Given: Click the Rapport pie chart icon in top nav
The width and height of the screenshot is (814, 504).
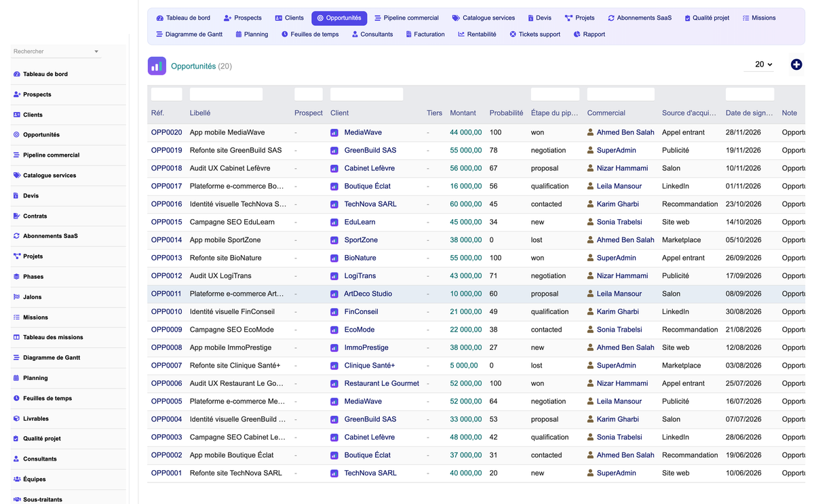Looking at the screenshot, I should (x=577, y=34).
